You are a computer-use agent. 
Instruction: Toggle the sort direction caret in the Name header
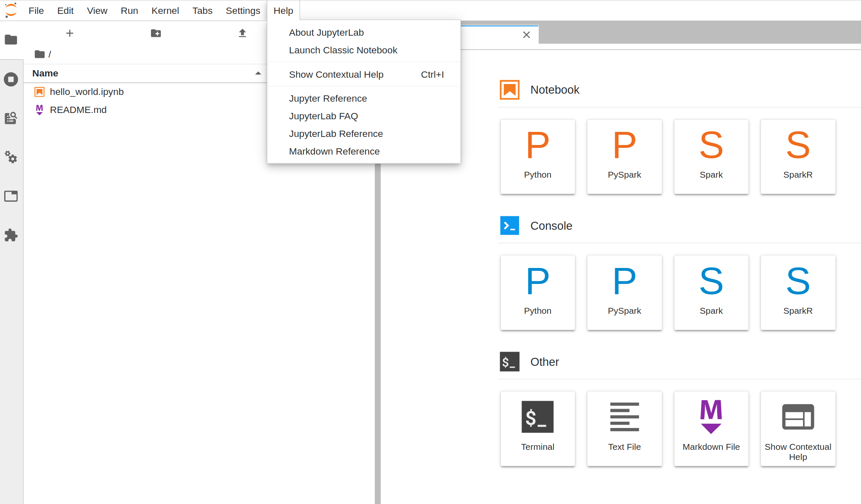click(258, 73)
